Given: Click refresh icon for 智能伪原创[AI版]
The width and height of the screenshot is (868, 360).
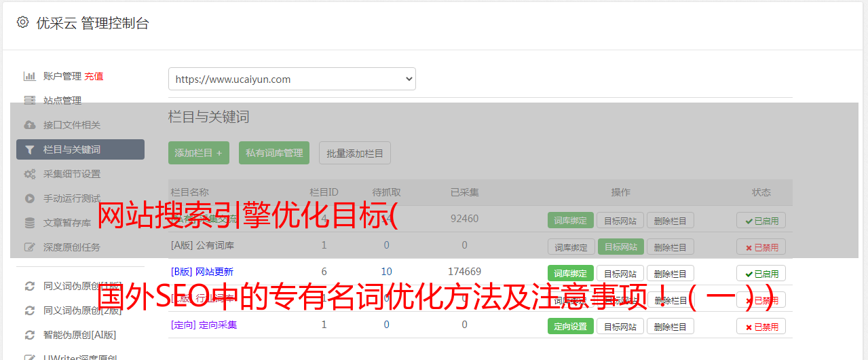Looking at the screenshot, I should point(29,335).
